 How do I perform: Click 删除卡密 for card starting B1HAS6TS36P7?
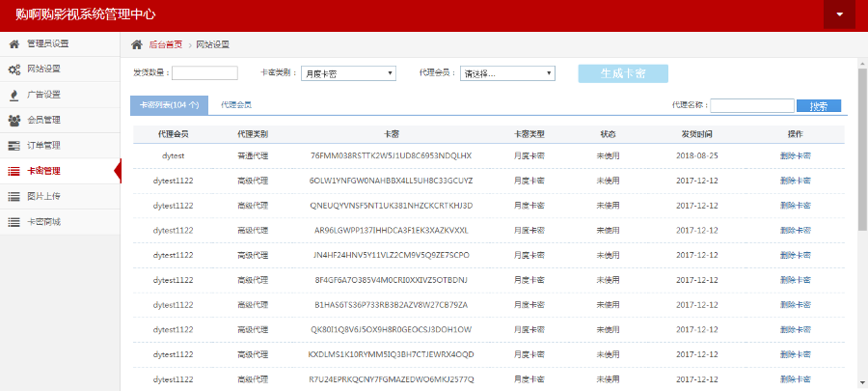pyautogui.click(x=796, y=305)
